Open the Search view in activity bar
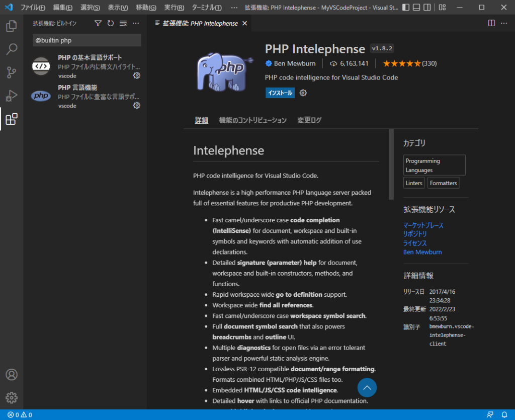The width and height of the screenshot is (515, 420). (12, 49)
